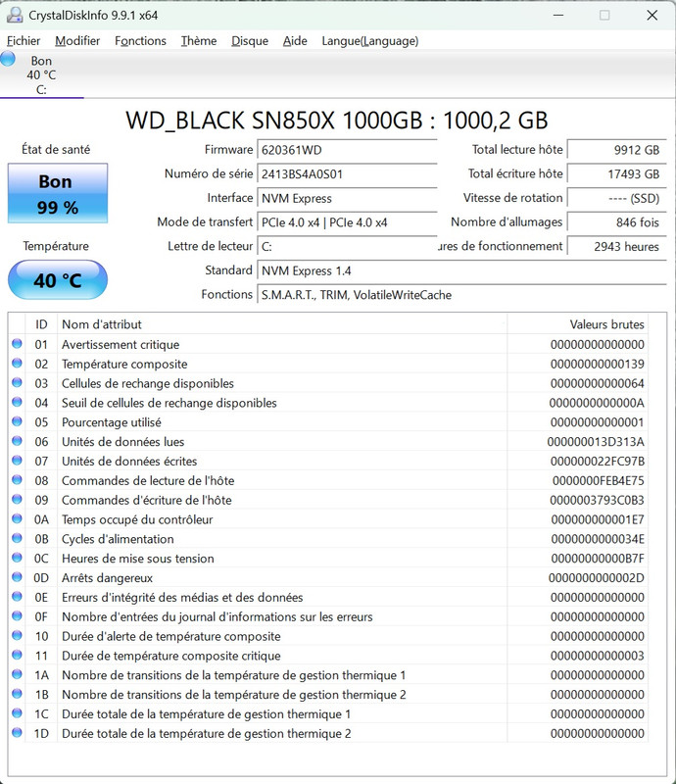The width and height of the screenshot is (676, 784).
Task: Click the status orb for Unités de données lues
Action: pos(17,441)
